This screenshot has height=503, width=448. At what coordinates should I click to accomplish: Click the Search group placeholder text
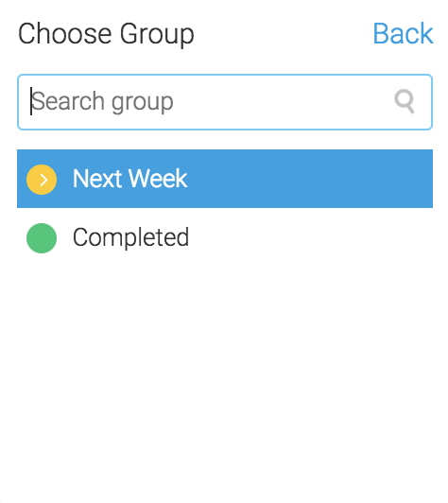103,102
